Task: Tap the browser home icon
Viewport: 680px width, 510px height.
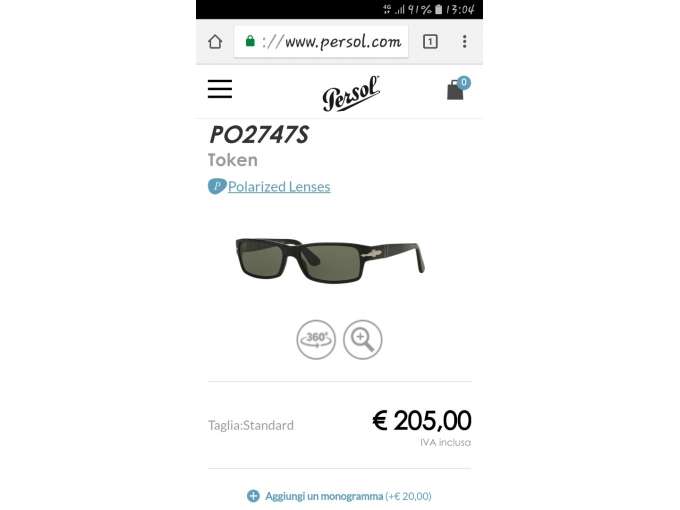Action: point(215,42)
